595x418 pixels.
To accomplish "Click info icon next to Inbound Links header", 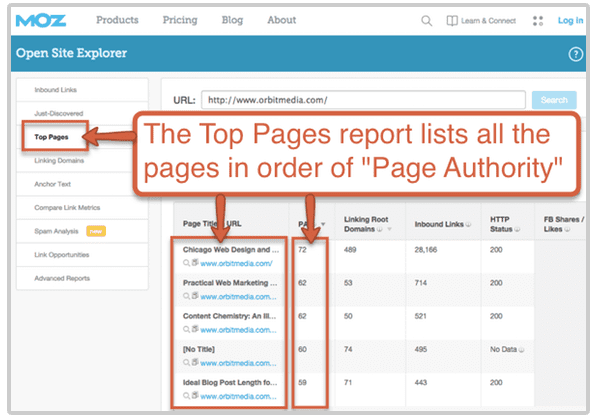I will pyautogui.click(x=468, y=225).
